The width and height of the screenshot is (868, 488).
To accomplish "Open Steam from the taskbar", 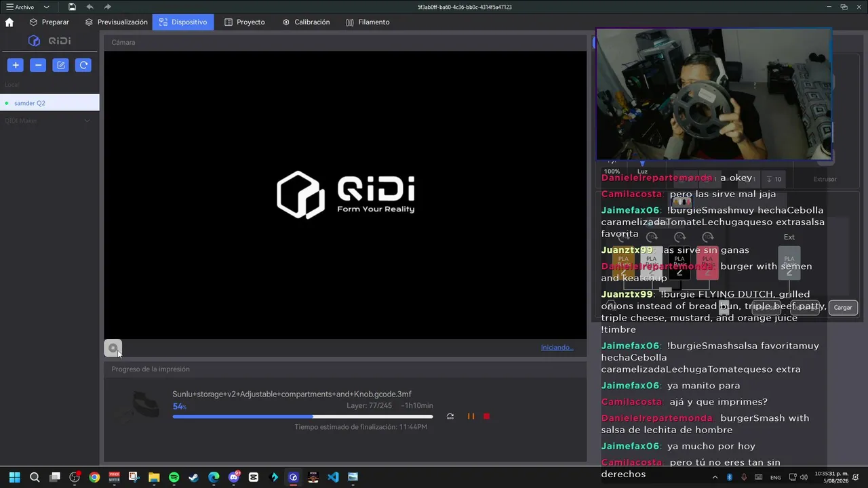I will pyautogui.click(x=194, y=477).
